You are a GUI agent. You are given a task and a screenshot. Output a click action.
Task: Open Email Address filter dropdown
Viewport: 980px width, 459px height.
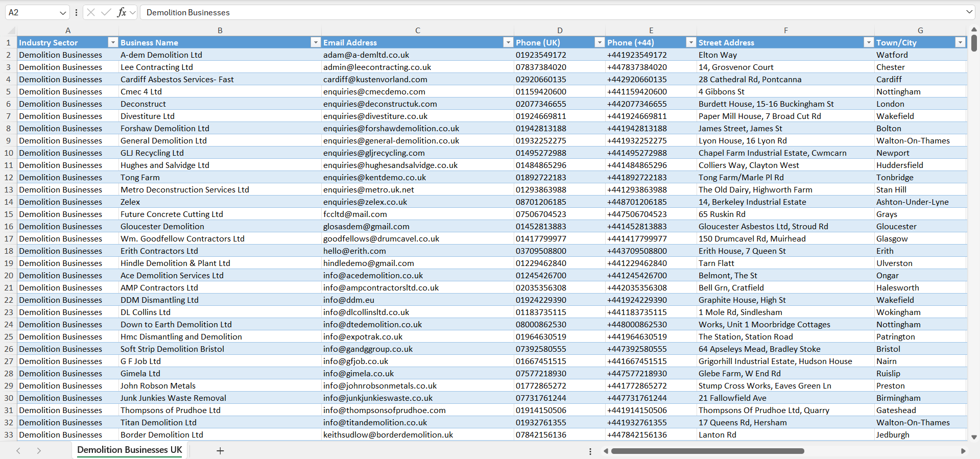coord(508,42)
